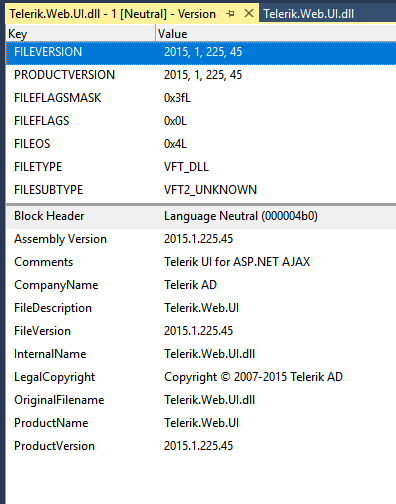
Task: Select the Assembly Version key
Action: [60, 239]
